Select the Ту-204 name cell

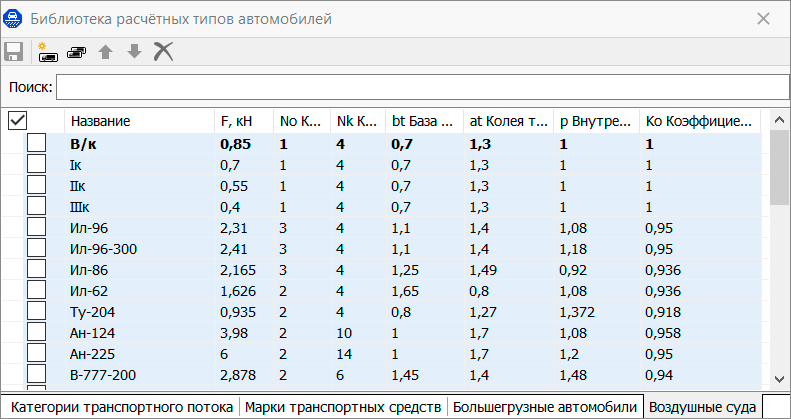click(92, 313)
